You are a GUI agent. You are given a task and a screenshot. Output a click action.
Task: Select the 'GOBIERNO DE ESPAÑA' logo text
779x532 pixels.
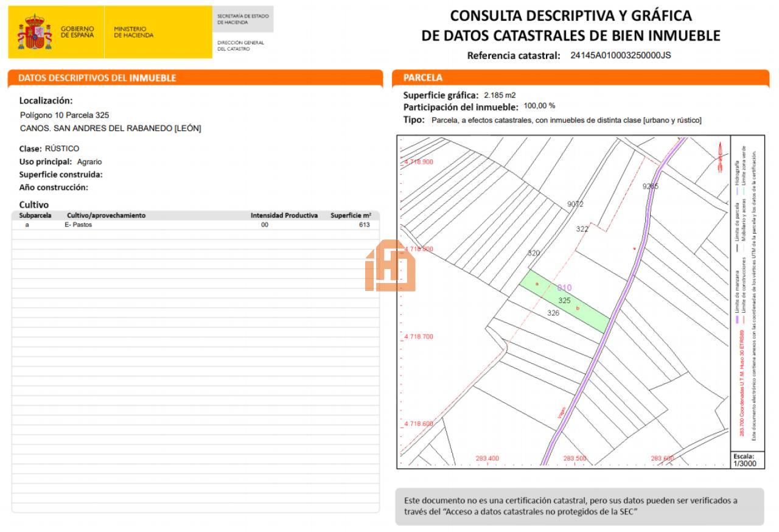pos(77,32)
